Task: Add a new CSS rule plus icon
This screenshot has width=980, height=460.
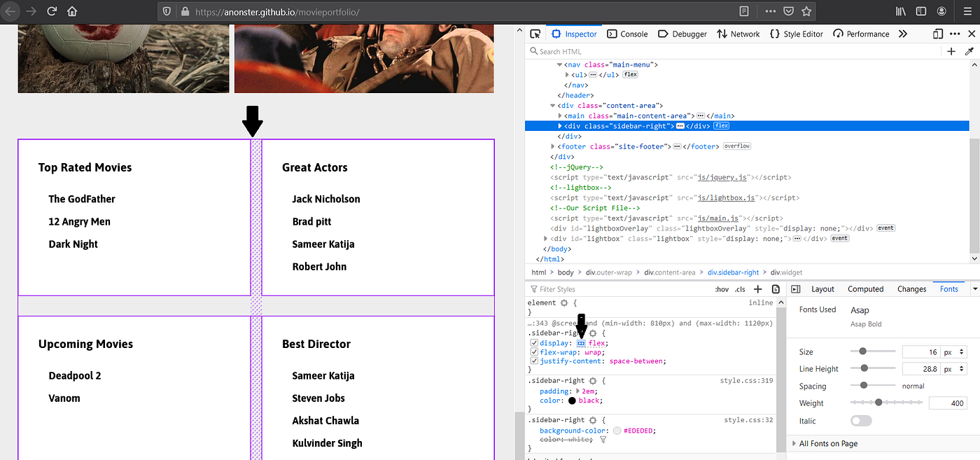Action: click(x=757, y=289)
